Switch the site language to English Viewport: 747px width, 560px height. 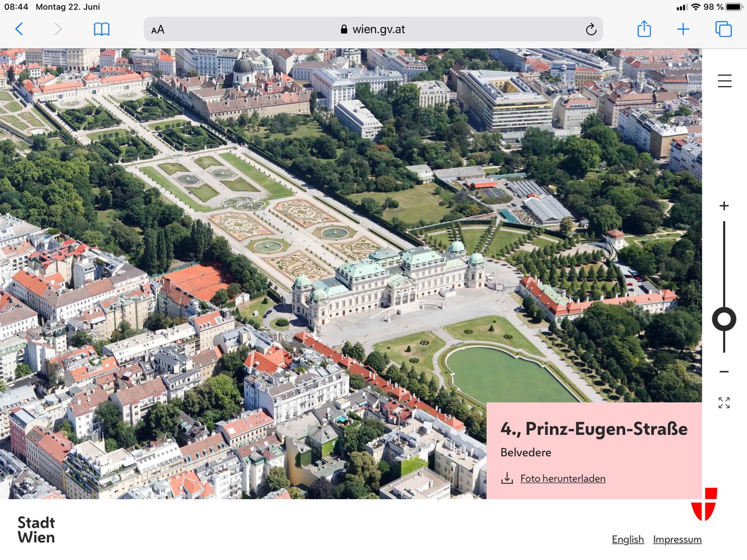coord(627,539)
